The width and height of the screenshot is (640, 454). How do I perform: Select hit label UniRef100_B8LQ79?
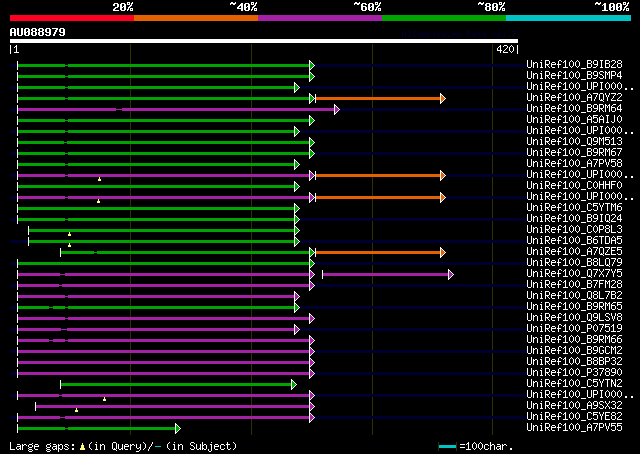574,263
